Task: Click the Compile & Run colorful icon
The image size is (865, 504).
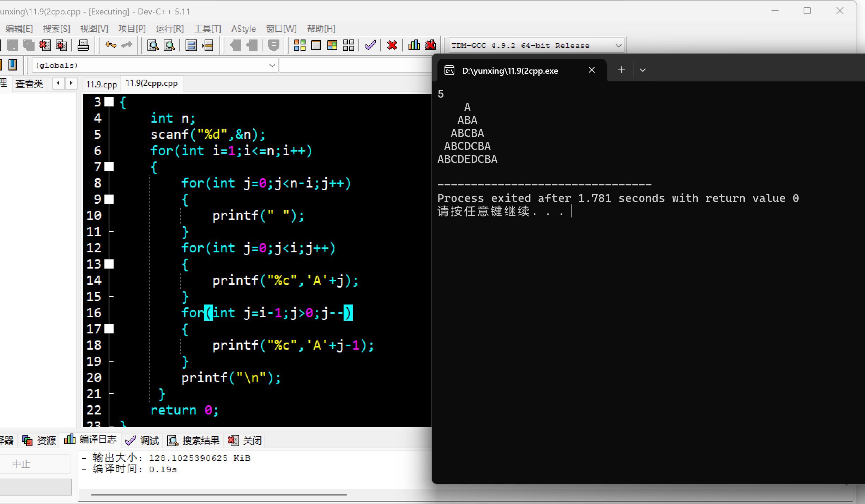Action: [x=332, y=45]
